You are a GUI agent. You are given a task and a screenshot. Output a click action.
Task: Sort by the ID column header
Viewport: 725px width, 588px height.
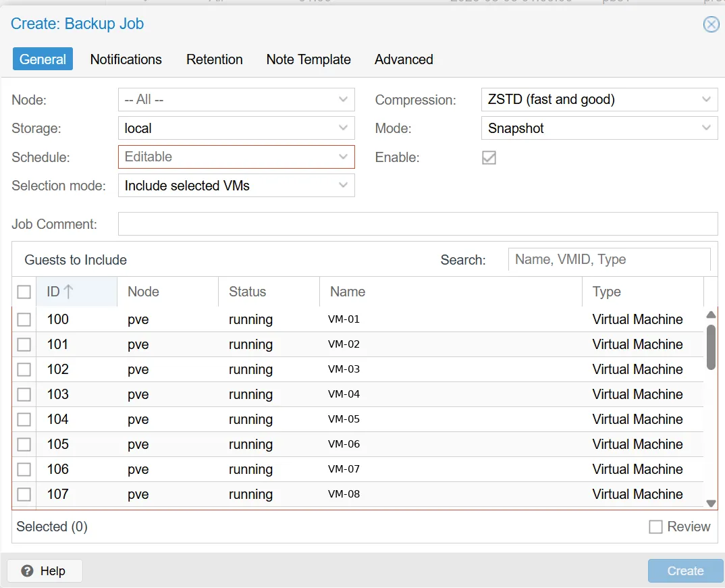[x=76, y=292]
